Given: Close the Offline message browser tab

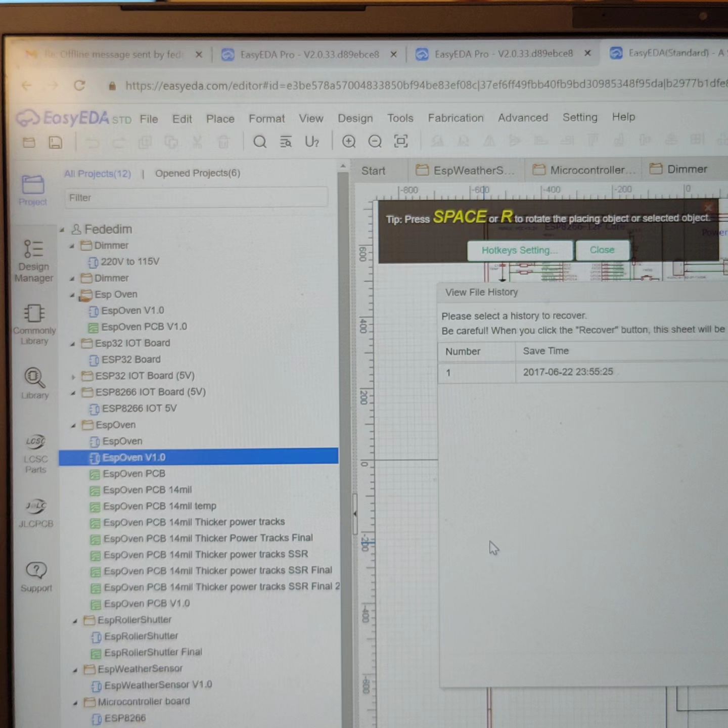Looking at the screenshot, I should 199,55.
